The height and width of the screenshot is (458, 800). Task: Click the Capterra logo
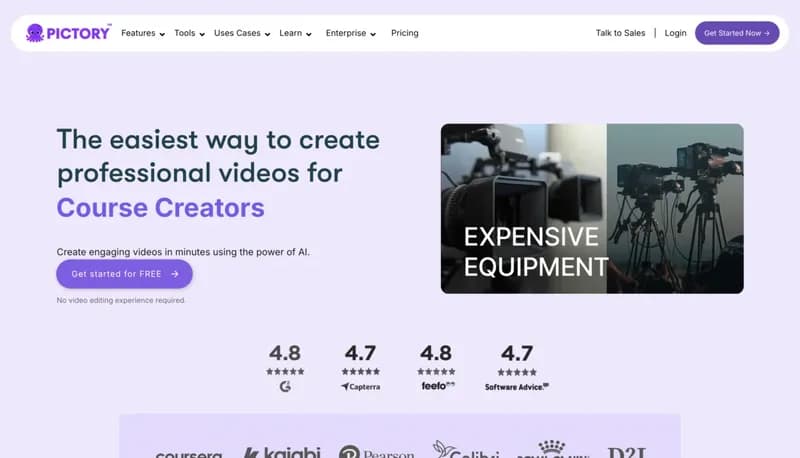(x=360, y=387)
